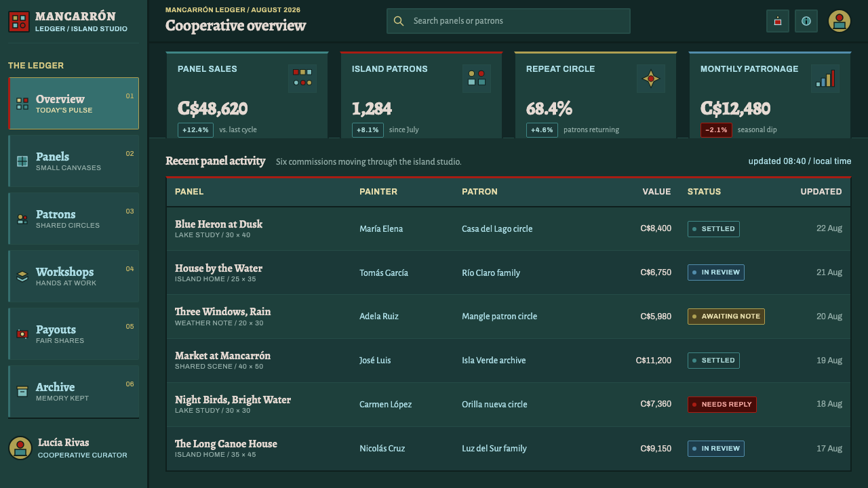This screenshot has height=488, width=868.
Task: Click the Repeat Circle compass icon
Action: (651, 79)
